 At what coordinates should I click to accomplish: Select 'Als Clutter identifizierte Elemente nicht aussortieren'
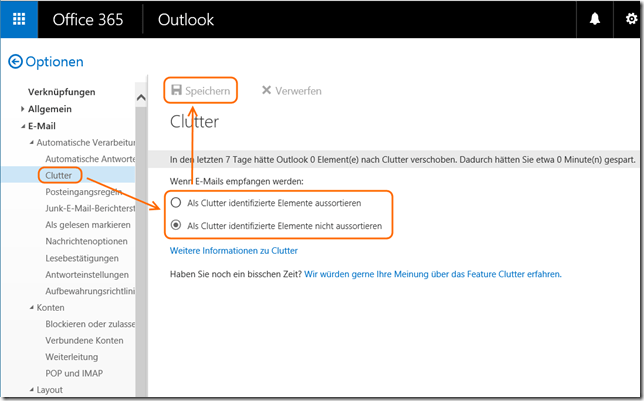click(176, 226)
